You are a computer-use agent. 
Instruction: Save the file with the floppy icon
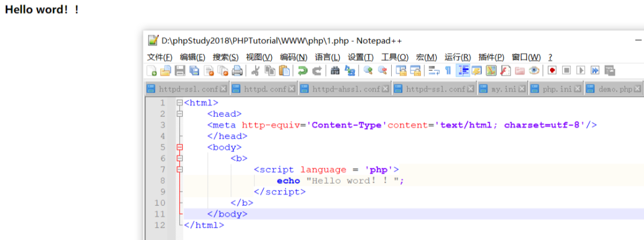[180, 71]
